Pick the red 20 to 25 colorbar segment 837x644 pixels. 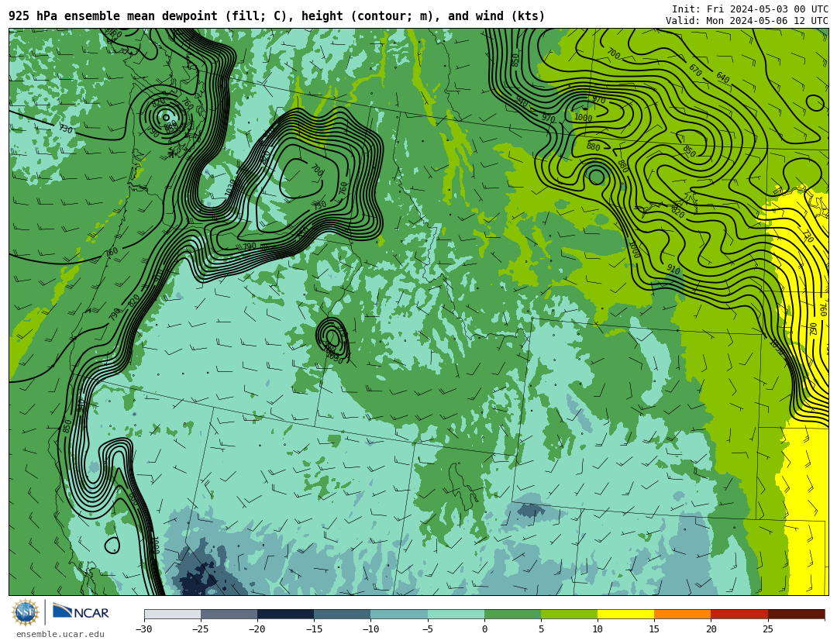click(x=739, y=614)
